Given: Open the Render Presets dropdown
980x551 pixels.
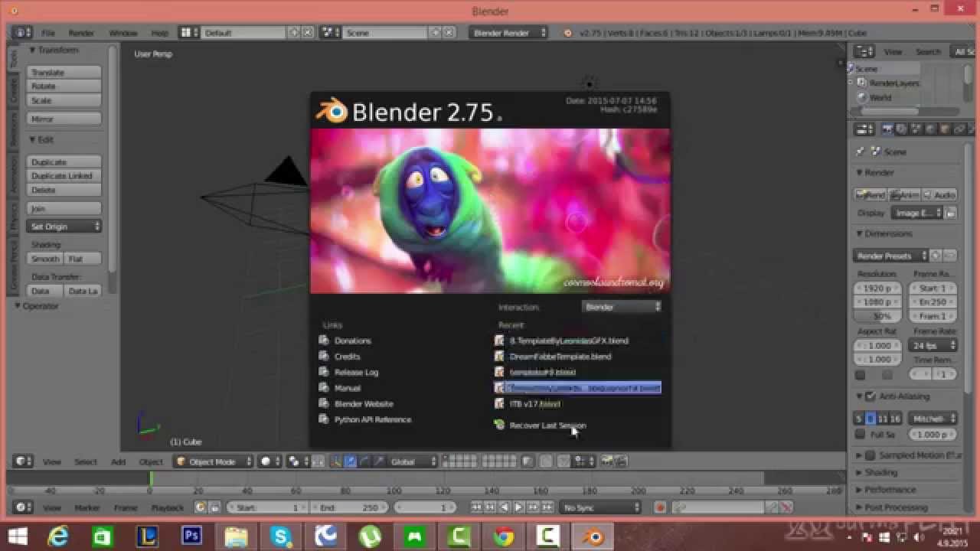Looking at the screenshot, I should [x=890, y=256].
